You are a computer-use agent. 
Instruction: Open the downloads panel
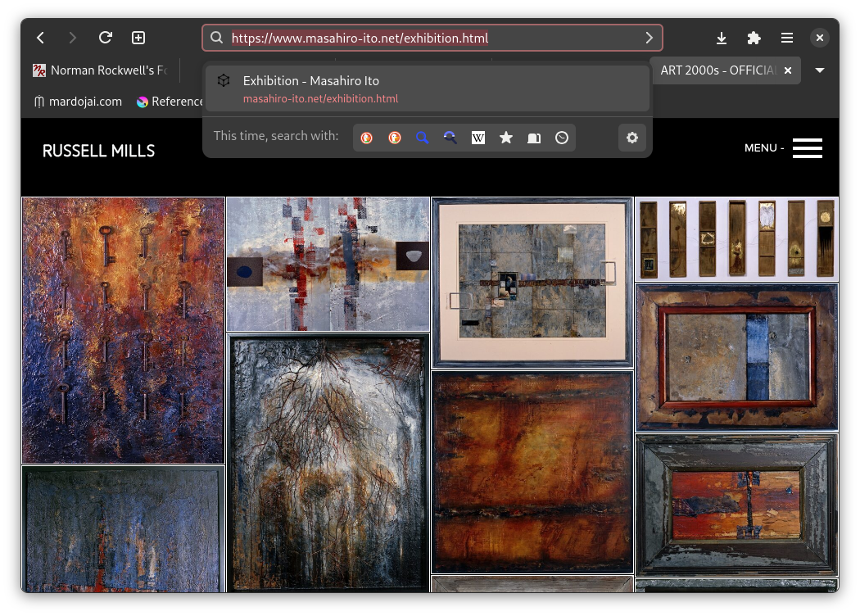(x=722, y=38)
